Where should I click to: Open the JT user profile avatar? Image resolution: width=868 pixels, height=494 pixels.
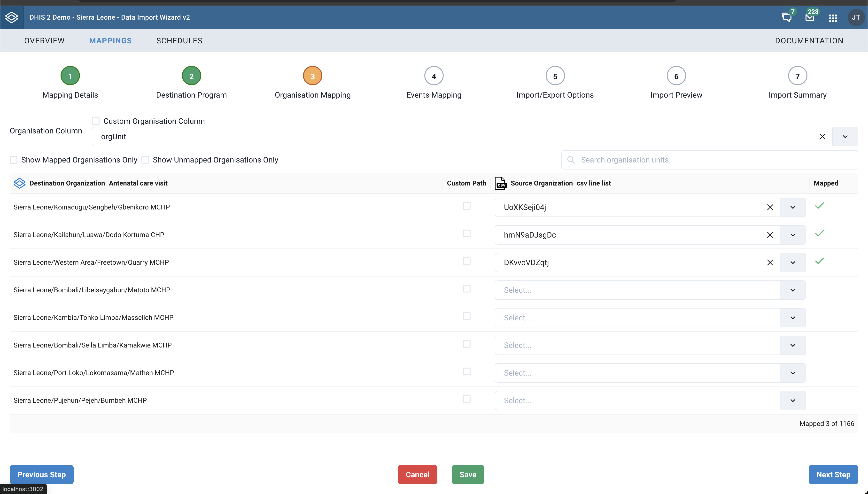[x=856, y=17]
